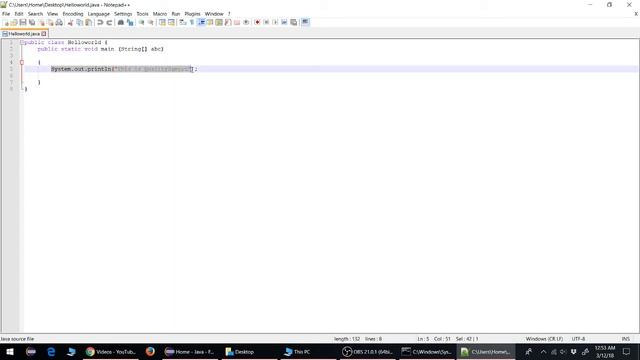The width and height of the screenshot is (640, 360).
Task: Open the Run menu
Action: pos(176,14)
